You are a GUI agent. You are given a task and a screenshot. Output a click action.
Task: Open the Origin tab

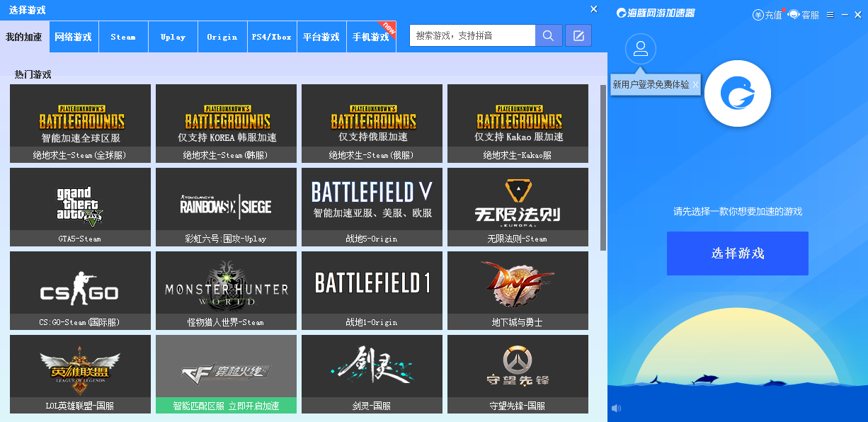222,37
